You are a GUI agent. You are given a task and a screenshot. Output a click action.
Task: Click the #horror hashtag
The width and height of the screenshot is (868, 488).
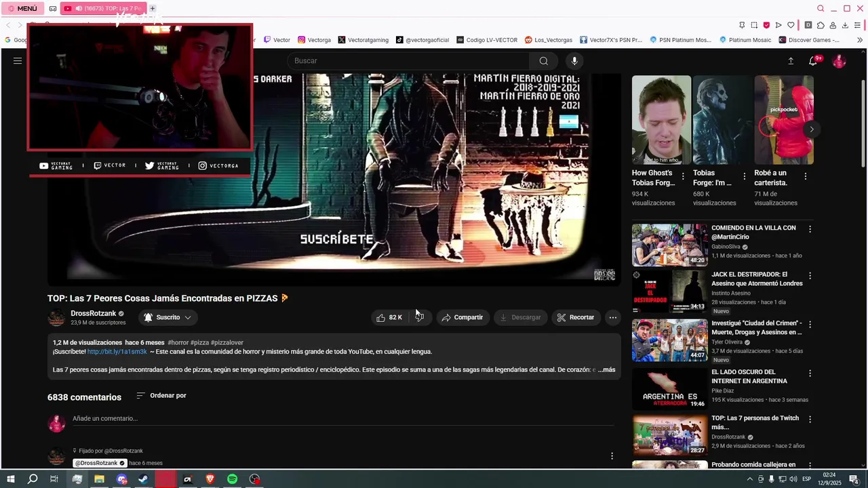(178, 343)
